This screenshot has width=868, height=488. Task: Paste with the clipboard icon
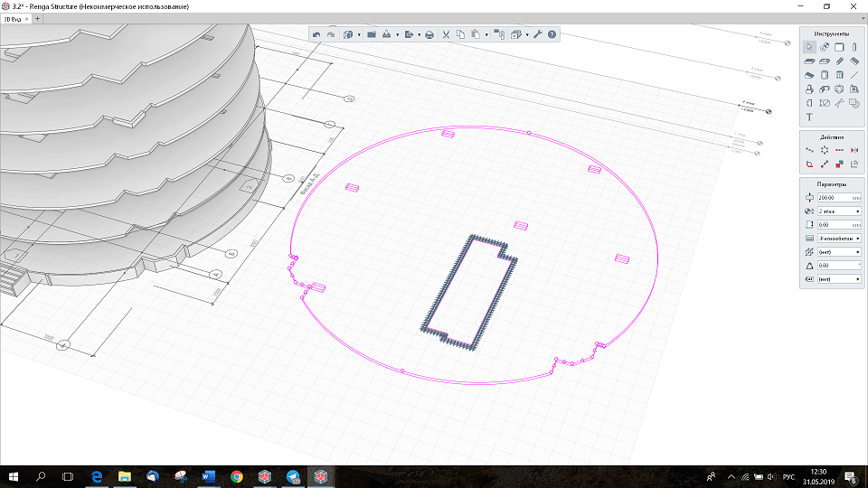475,34
